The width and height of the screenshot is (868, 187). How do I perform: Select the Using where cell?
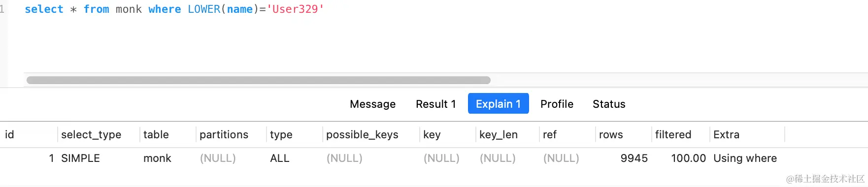[x=745, y=158]
